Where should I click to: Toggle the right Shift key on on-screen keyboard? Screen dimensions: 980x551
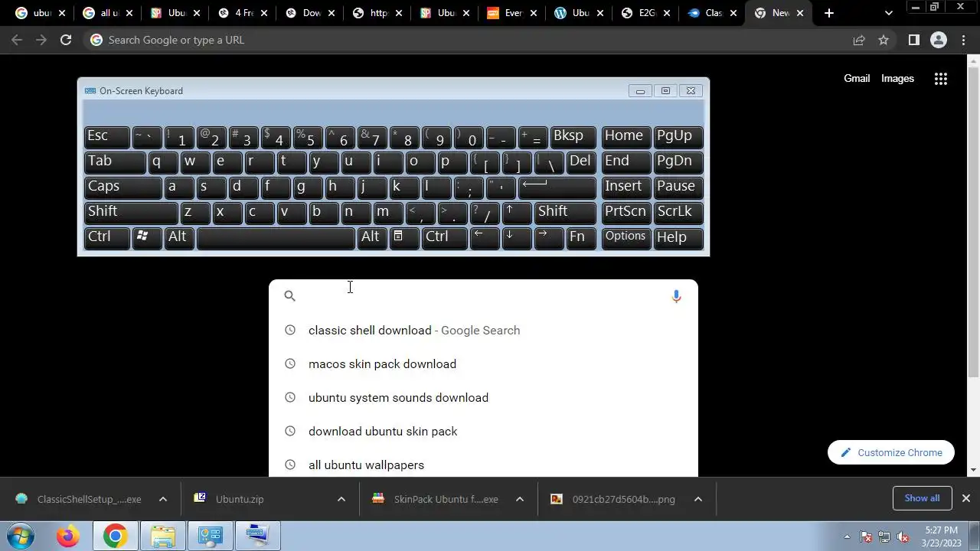565,213
